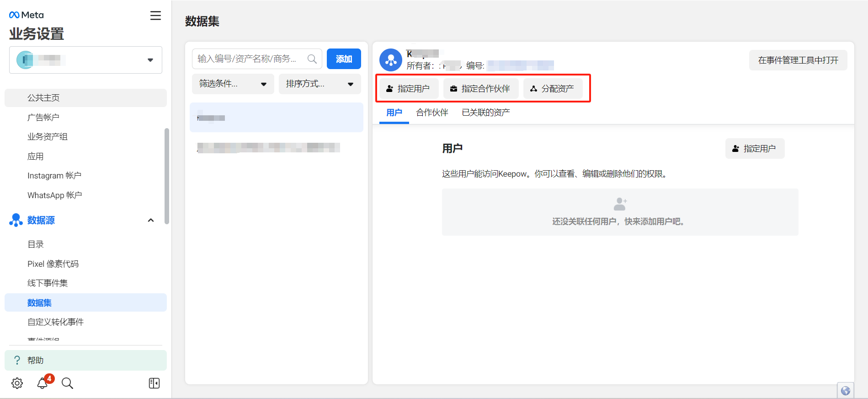This screenshot has height=399, width=868.
Task: Click 指定用户 button beside 用户 heading
Action: coord(755,149)
